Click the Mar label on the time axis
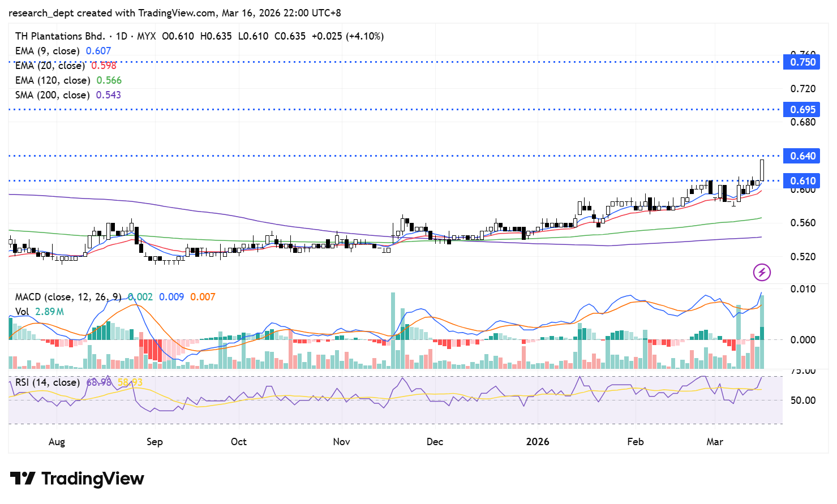 click(714, 442)
